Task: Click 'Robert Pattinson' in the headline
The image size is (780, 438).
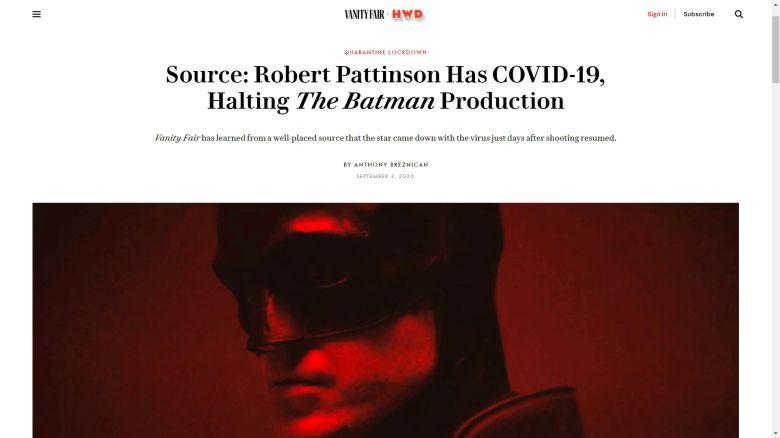Action: [347, 75]
